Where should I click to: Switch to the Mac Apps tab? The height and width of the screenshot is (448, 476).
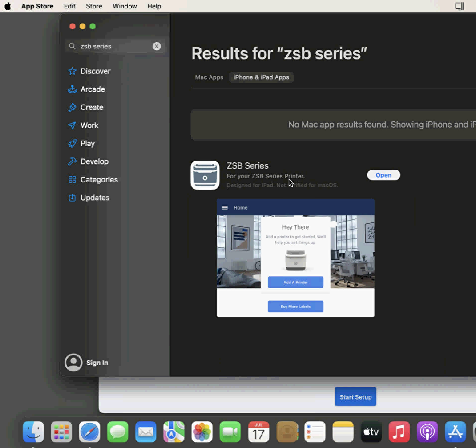tap(209, 77)
